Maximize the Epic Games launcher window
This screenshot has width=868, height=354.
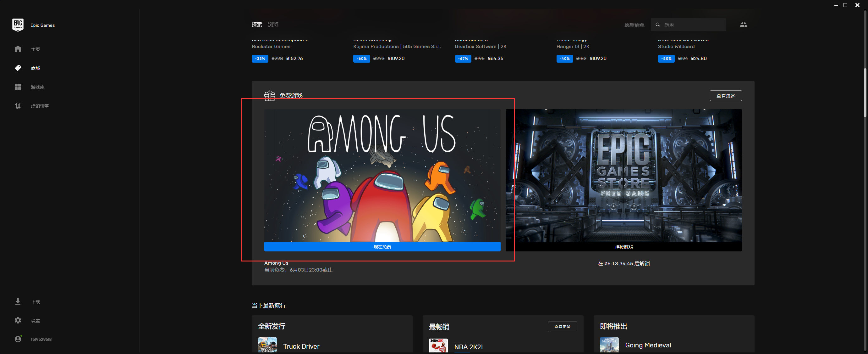(845, 5)
